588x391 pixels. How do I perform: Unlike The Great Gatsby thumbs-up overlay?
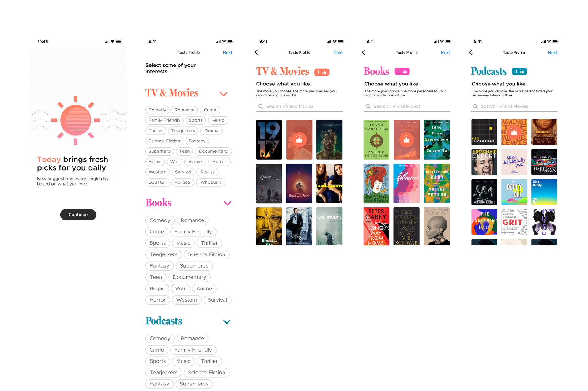406,140
